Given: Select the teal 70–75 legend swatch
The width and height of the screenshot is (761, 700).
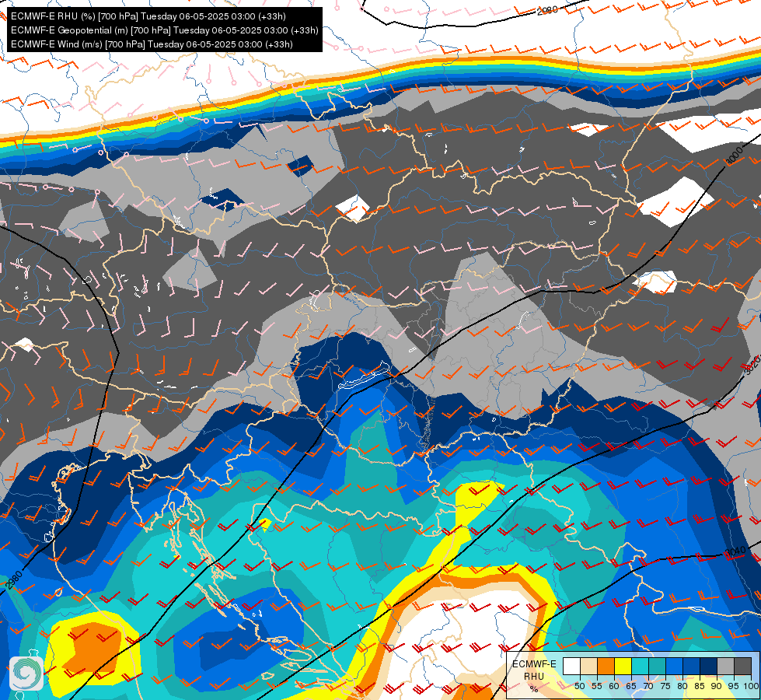Looking at the screenshot, I should tap(657, 666).
